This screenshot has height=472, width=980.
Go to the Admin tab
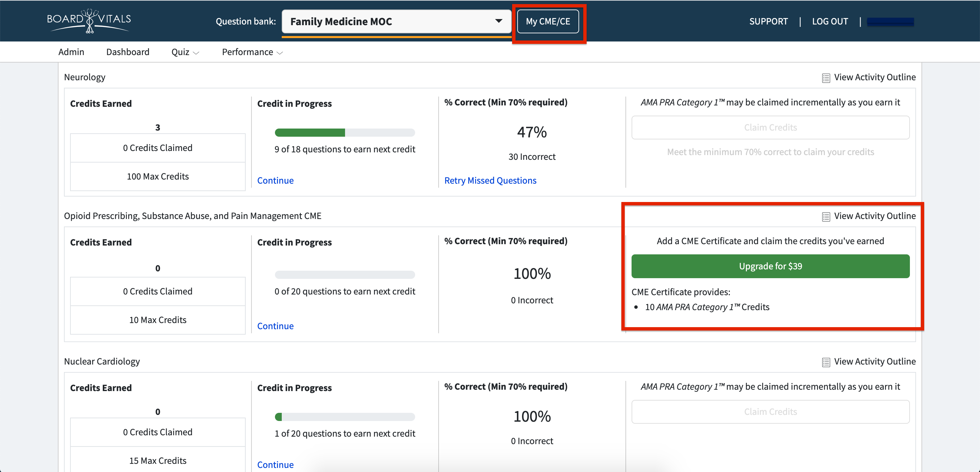pos(71,52)
